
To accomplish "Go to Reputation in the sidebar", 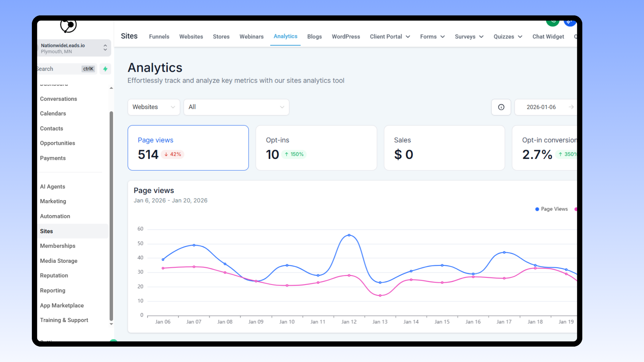I will [54, 275].
